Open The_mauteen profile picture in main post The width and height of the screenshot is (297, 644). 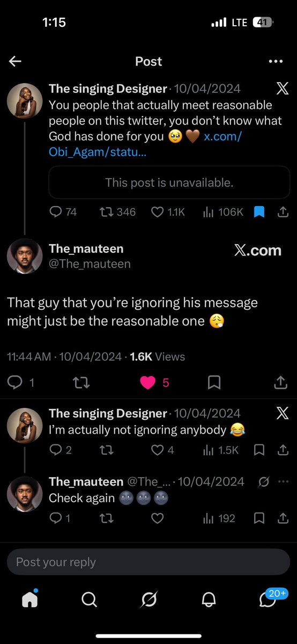pos(25,256)
